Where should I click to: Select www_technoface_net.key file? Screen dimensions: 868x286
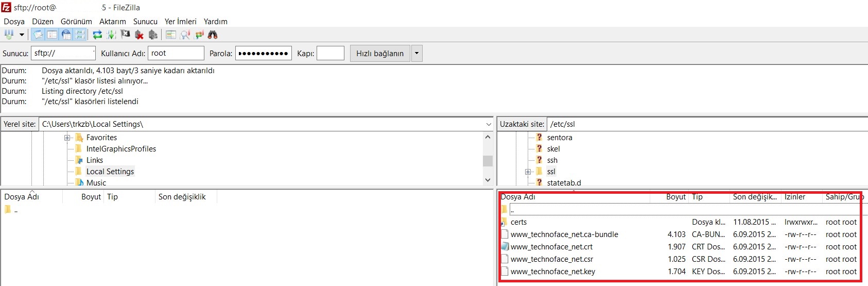point(553,272)
